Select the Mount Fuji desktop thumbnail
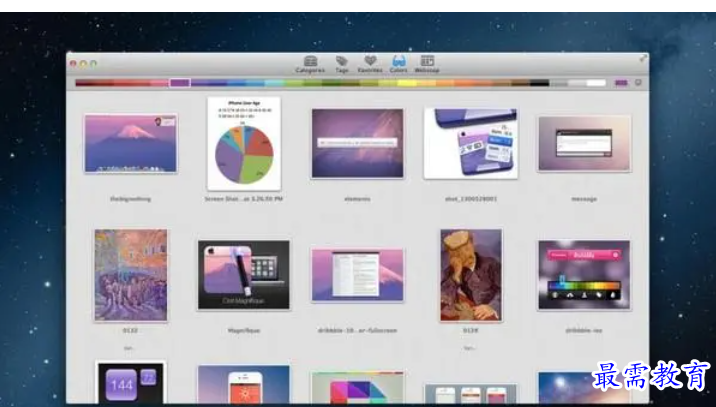This screenshot has height=407, width=716. coord(131,143)
